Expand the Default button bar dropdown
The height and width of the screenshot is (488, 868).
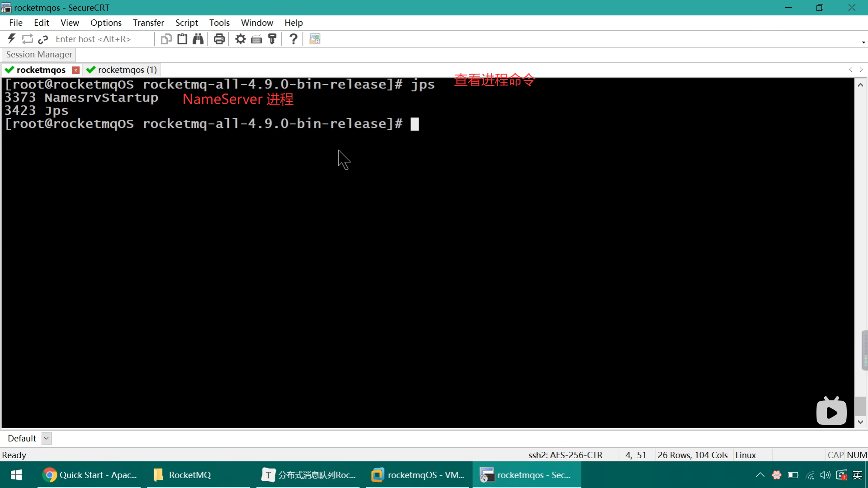[x=46, y=438]
